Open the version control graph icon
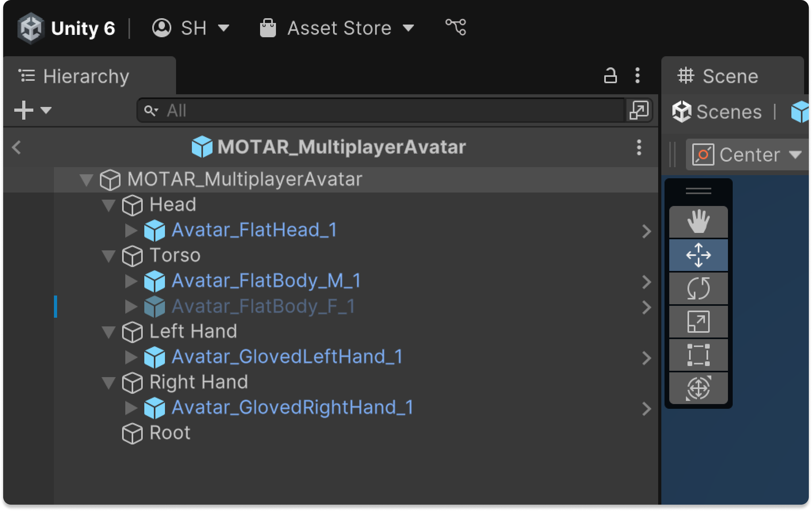 (x=456, y=28)
